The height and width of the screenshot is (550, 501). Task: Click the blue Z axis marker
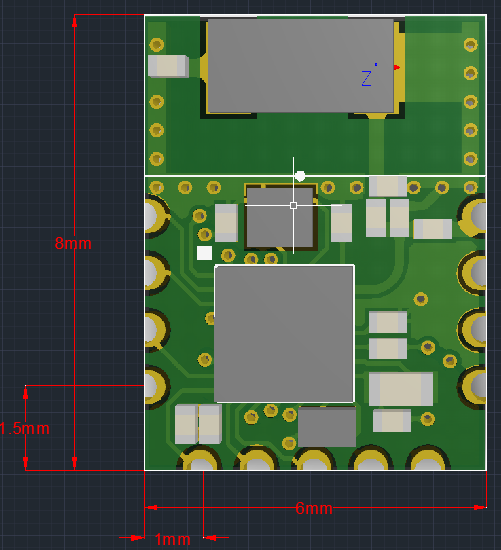tap(367, 78)
